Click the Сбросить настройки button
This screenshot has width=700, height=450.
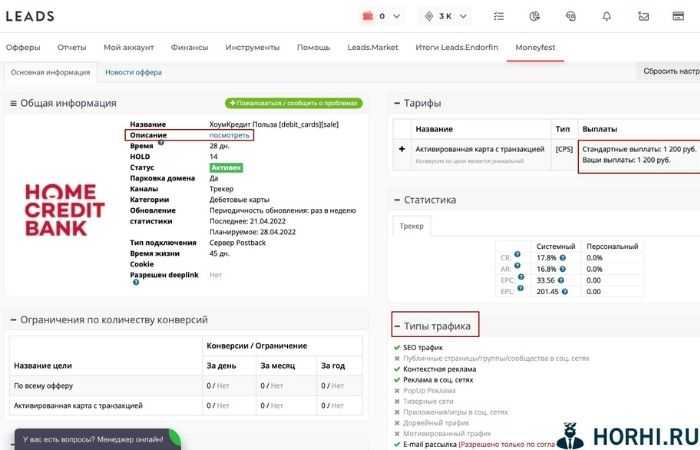tap(670, 71)
